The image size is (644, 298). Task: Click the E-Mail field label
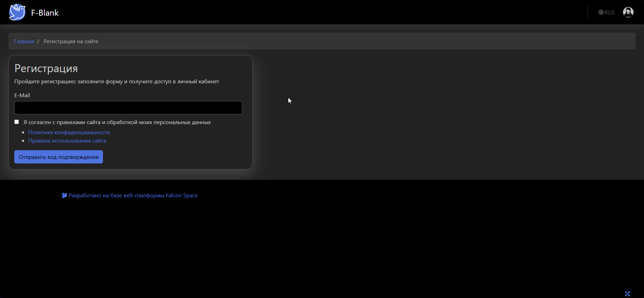(22, 95)
